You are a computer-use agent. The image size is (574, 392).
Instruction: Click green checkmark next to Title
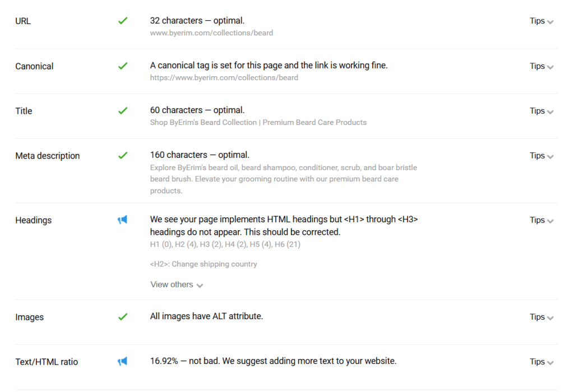click(123, 110)
